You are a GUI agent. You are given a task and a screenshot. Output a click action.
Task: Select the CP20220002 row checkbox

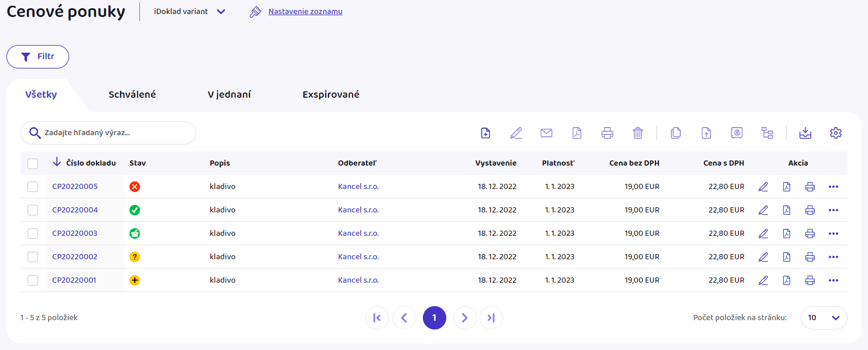tap(33, 257)
